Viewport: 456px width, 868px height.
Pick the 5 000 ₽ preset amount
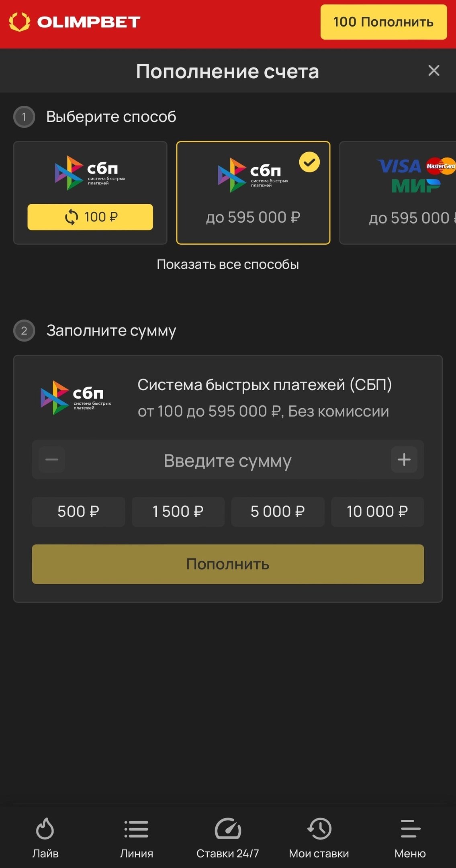click(278, 512)
